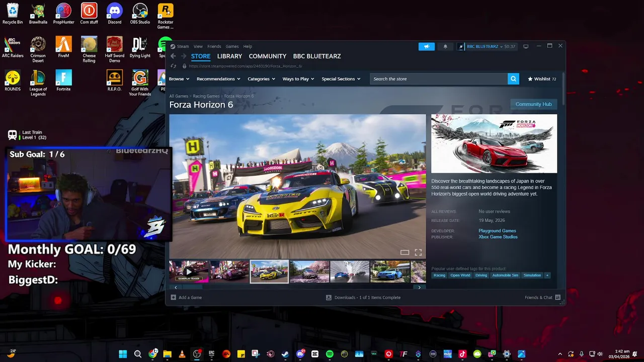This screenshot has width=644, height=362.
Task: Open the Xbox Game Studios publisher link
Action: pyautogui.click(x=498, y=237)
